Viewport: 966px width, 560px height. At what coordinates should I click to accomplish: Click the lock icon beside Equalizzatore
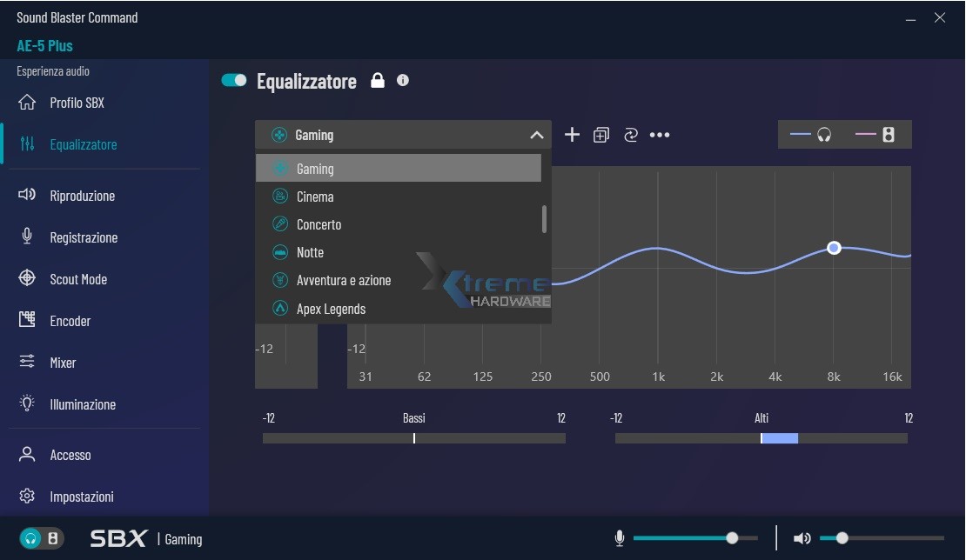378,81
